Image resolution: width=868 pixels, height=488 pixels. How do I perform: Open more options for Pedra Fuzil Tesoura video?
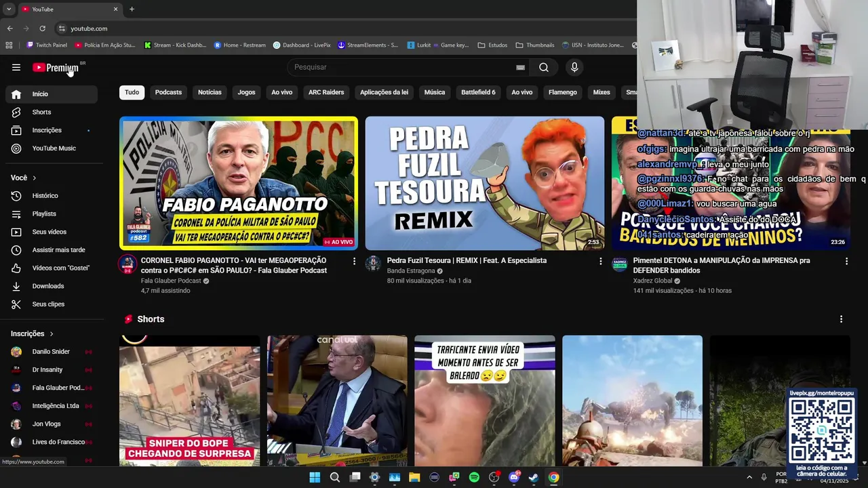[x=600, y=261]
